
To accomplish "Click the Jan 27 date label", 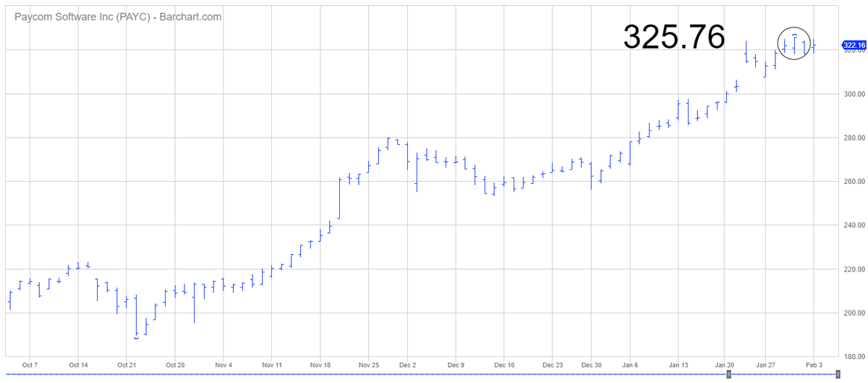I will pyautogui.click(x=765, y=366).
